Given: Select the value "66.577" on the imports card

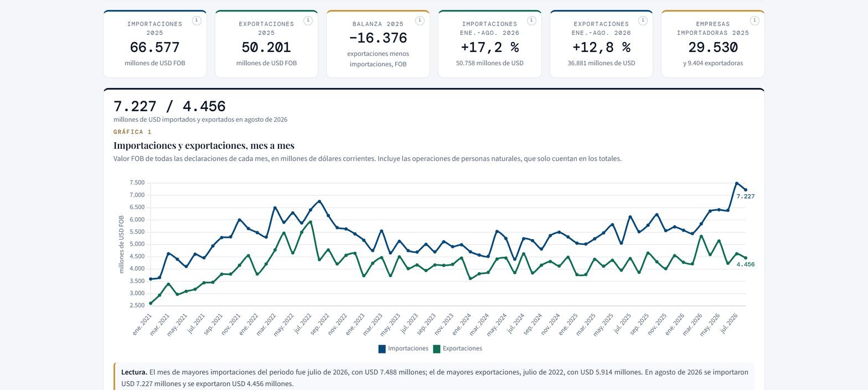Looking at the screenshot, I should click(155, 48).
